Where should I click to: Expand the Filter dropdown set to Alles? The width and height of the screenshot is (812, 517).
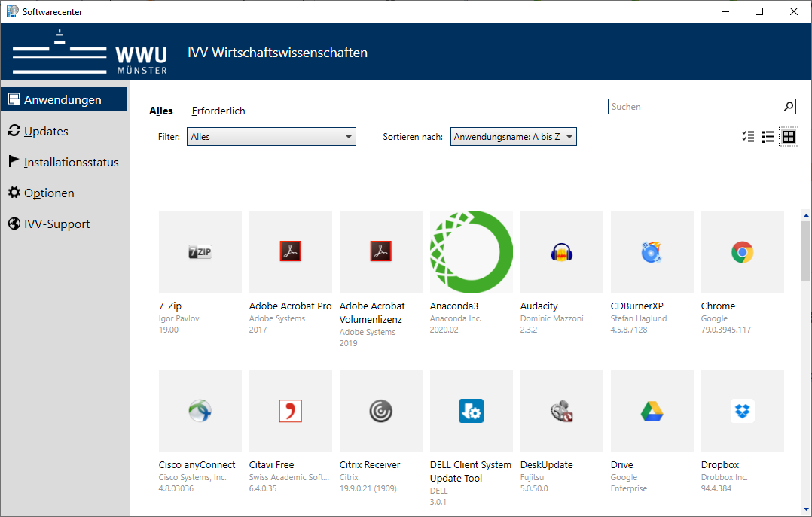pos(271,137)
